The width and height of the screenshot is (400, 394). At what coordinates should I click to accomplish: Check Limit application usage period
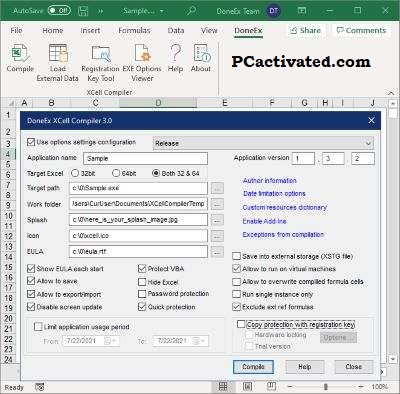38,327
